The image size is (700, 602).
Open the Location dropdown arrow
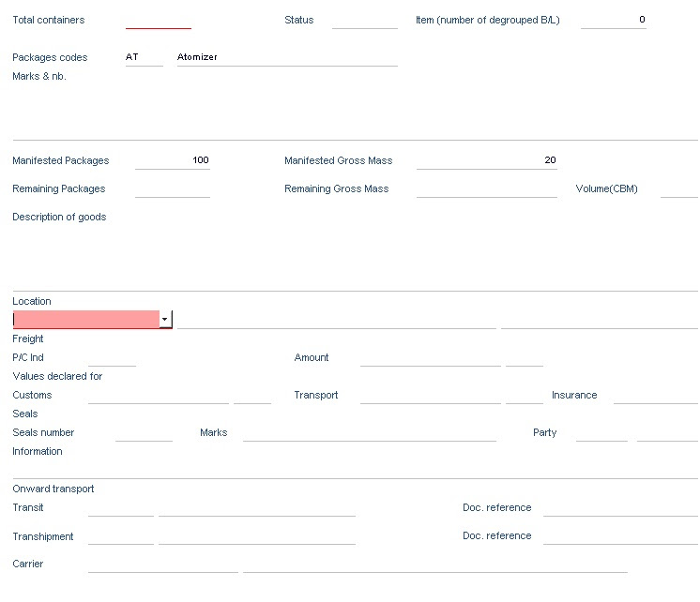click(166, 320)
